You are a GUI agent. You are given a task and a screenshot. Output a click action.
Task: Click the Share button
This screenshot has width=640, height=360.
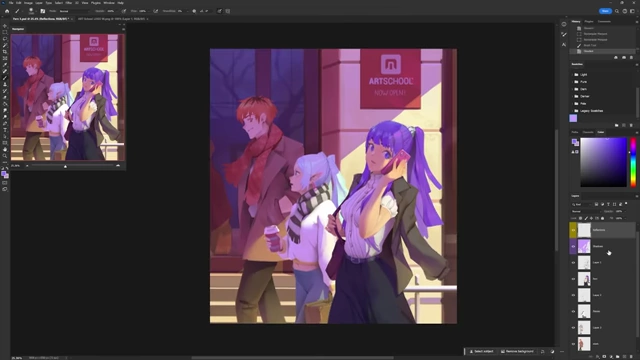605,11
